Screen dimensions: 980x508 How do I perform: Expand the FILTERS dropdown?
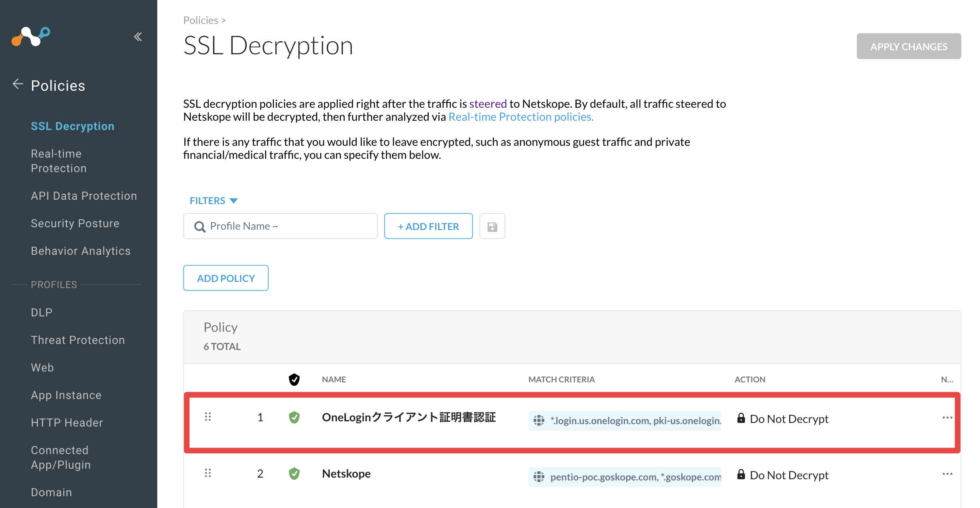[214, 201]
